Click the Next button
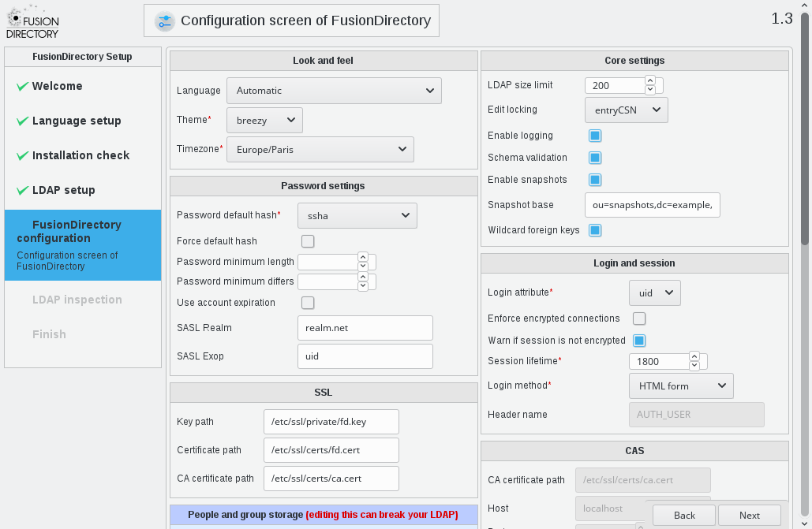The image size is (812, 529). pyautogui.click(x=750, y=516)
